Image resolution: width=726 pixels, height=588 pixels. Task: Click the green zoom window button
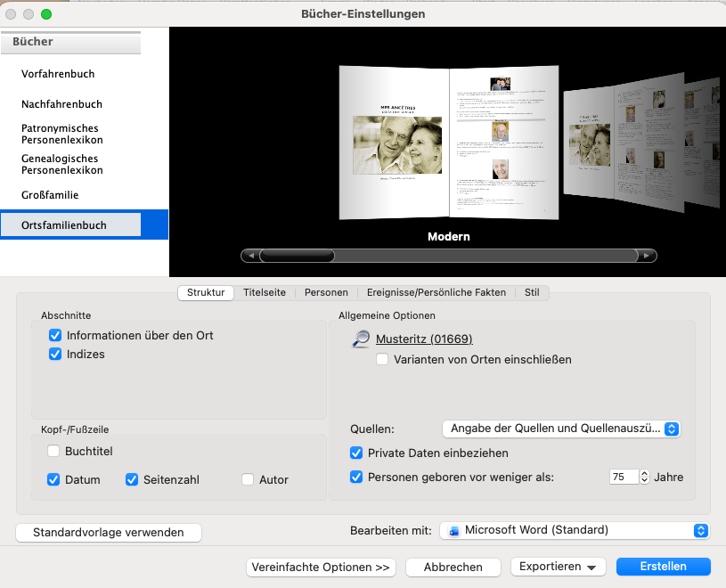click(46, 14)
